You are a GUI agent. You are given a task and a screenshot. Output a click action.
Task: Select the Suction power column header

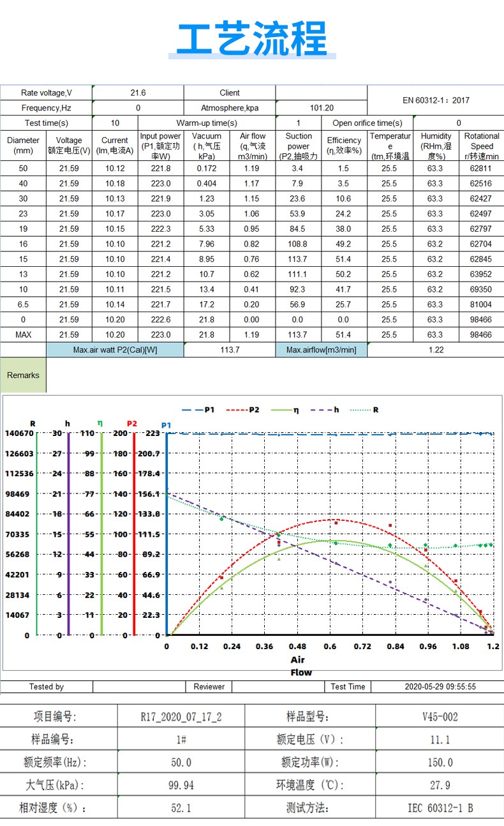pos(299,146)
